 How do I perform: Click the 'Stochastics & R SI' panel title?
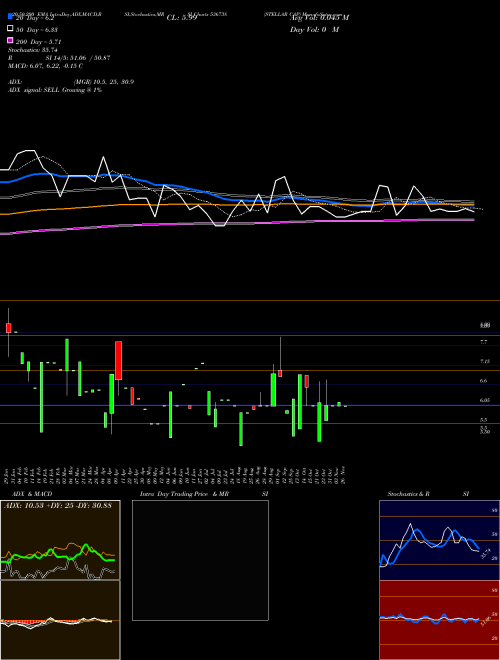pos(428,494)
